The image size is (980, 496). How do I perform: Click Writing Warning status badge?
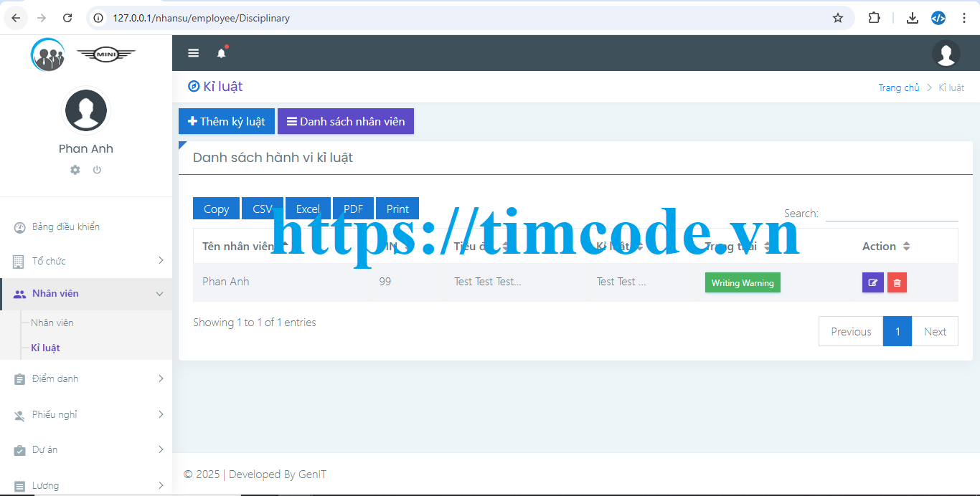(743, 282)
